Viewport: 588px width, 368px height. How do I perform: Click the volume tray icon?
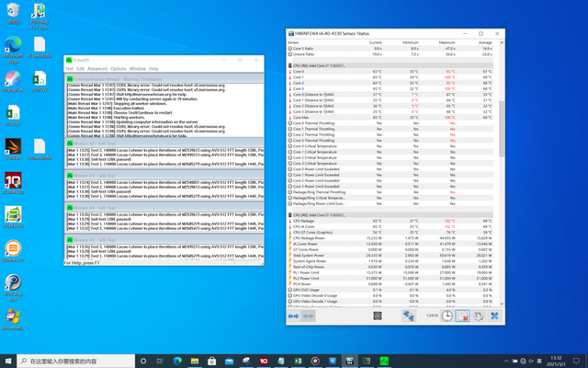coord(531,361)
